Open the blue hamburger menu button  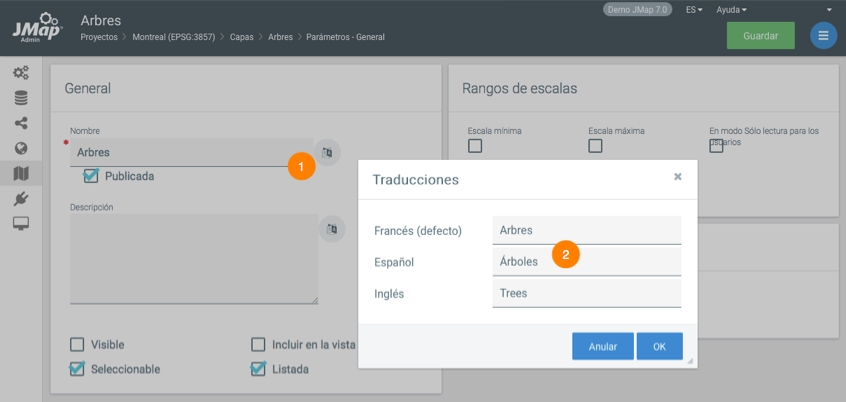[x=823, y=36]
